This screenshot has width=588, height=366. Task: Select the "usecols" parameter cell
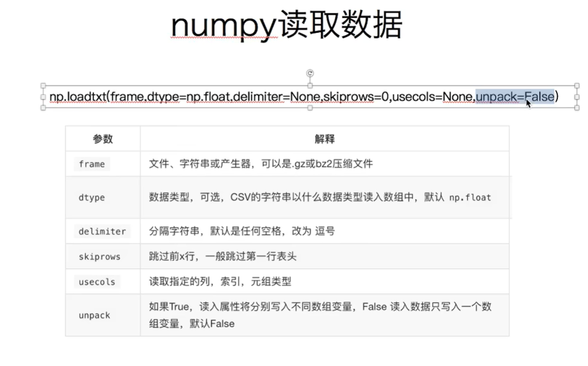pos(103,281)
